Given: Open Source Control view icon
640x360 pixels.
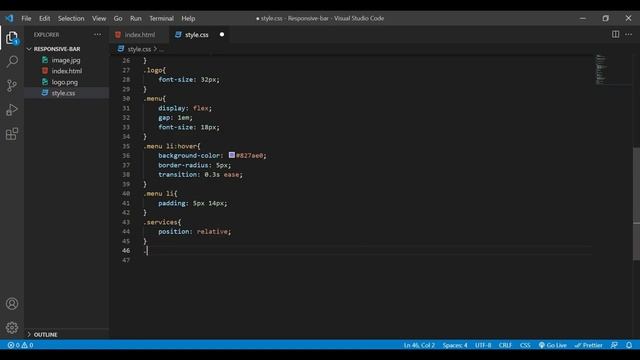Looking at the screenshot, I should 12,86.
